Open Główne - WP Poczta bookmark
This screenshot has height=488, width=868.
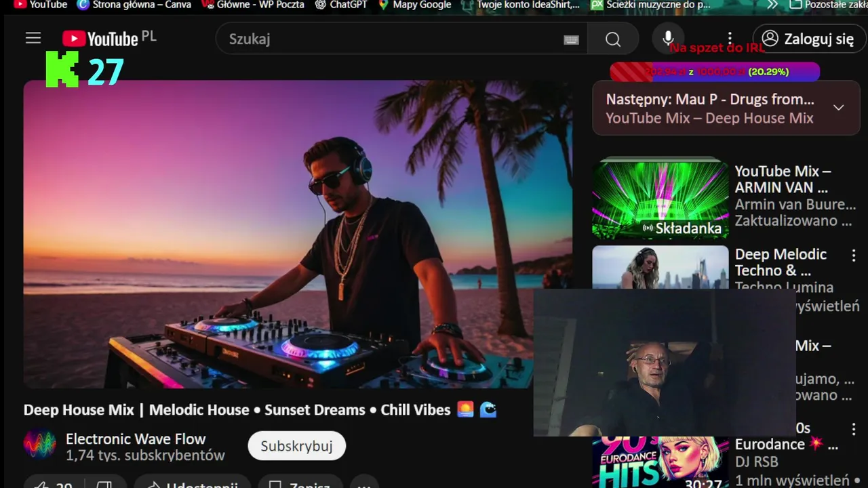click(253, 5)
